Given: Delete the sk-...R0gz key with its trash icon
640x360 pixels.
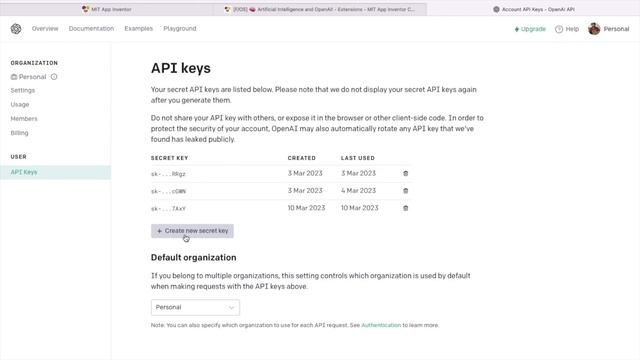Looking at the screenshot, I should tap(405, 173).
